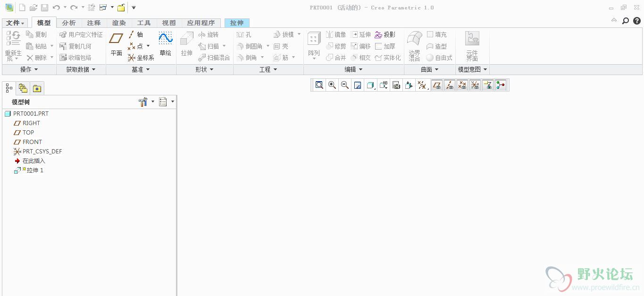Click the New file icon
This screenshot has width=644, height=296.
pyautogui.click(x=22, y=8)
